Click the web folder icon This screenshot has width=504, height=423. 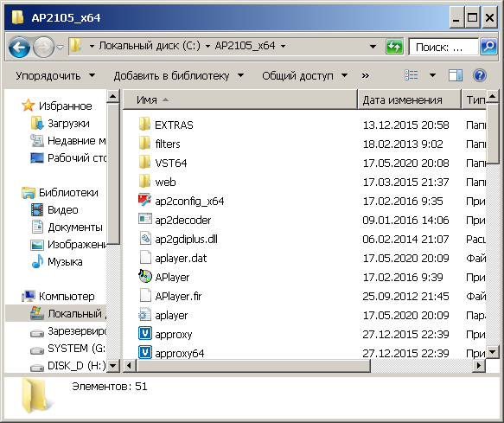point(144,181)
